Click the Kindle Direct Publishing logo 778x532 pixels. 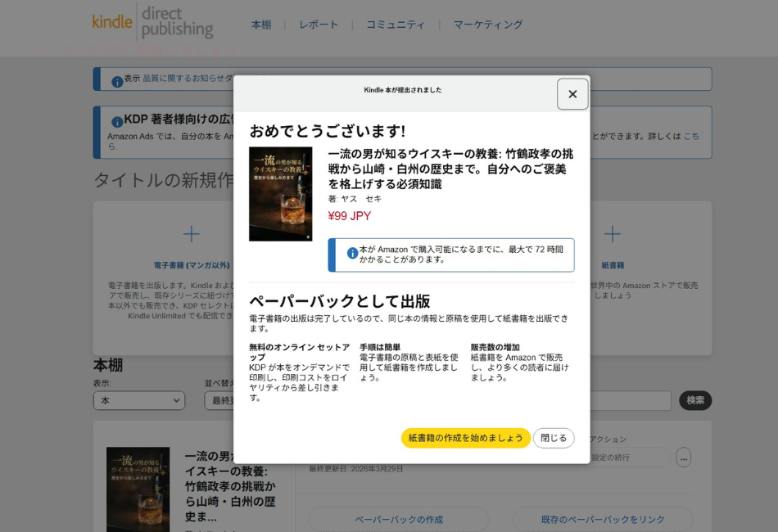click(x=152, y=25)
